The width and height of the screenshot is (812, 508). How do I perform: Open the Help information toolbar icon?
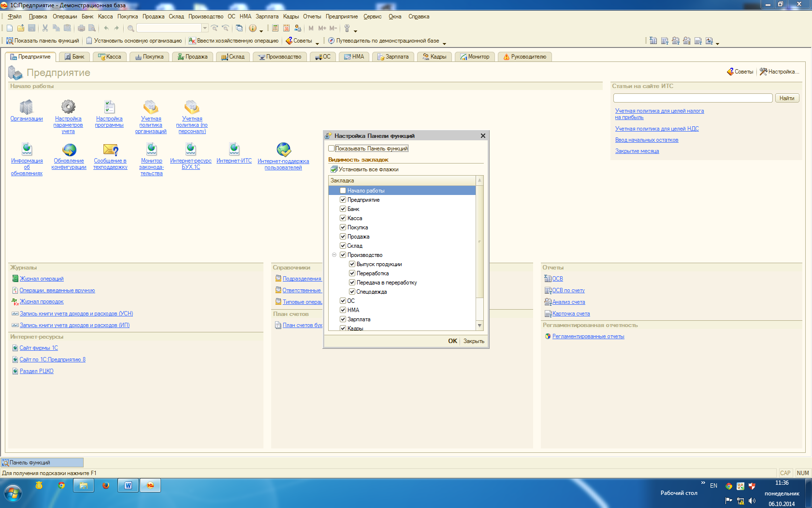(252, 28)
